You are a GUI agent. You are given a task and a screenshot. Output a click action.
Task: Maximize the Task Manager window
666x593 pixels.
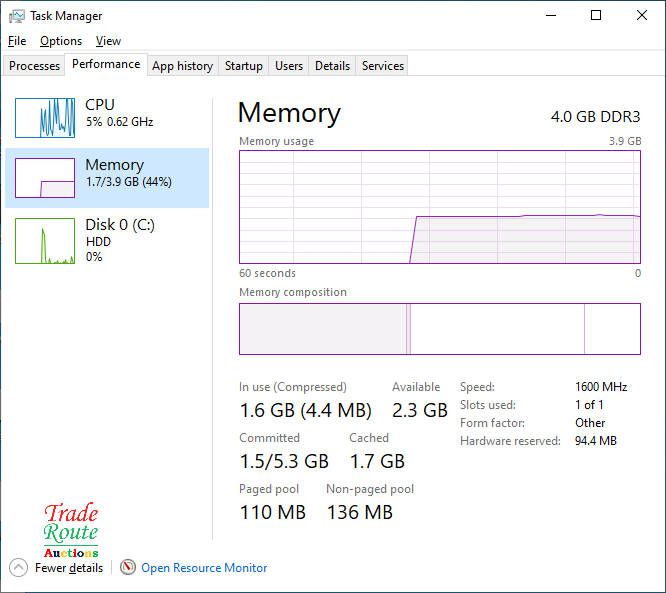point(596,16)
